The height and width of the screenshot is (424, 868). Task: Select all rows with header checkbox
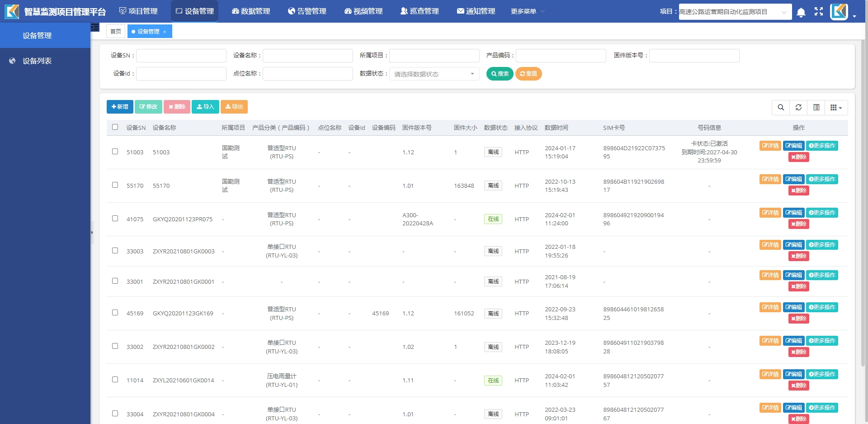115,127
